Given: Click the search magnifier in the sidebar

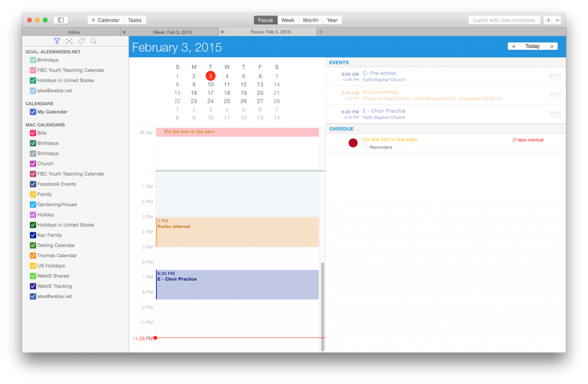Looking at the screenshot, I should point(94,41).
